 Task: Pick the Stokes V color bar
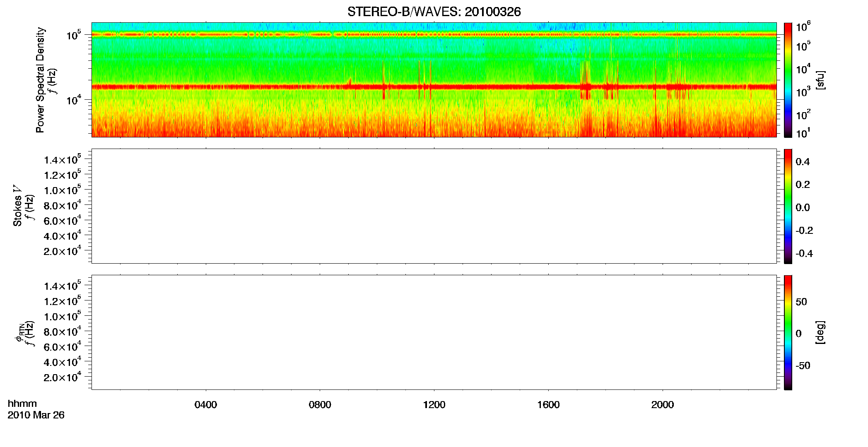(788, 206)
